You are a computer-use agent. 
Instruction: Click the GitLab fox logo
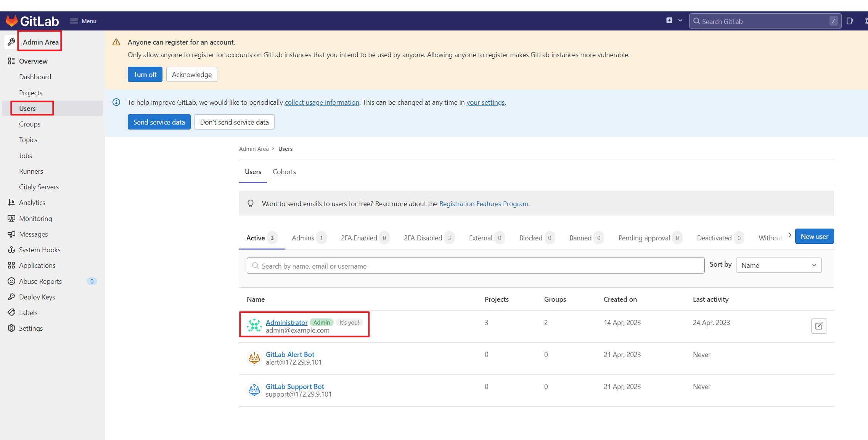pos(11,21)
